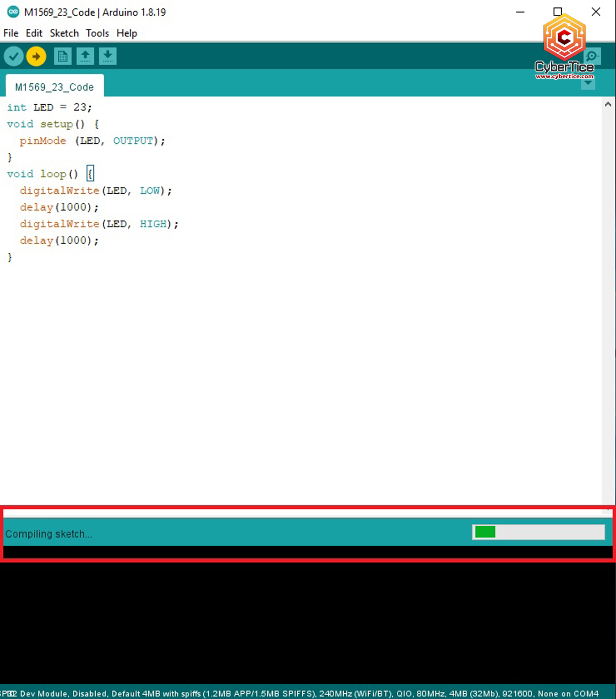
Task: Maximize the Arduino window
Action: point(557,12)
